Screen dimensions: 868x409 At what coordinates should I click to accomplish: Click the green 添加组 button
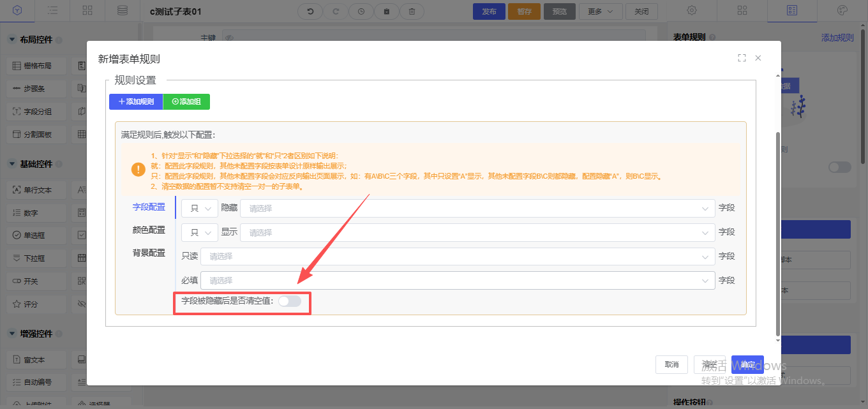point(186,101)
